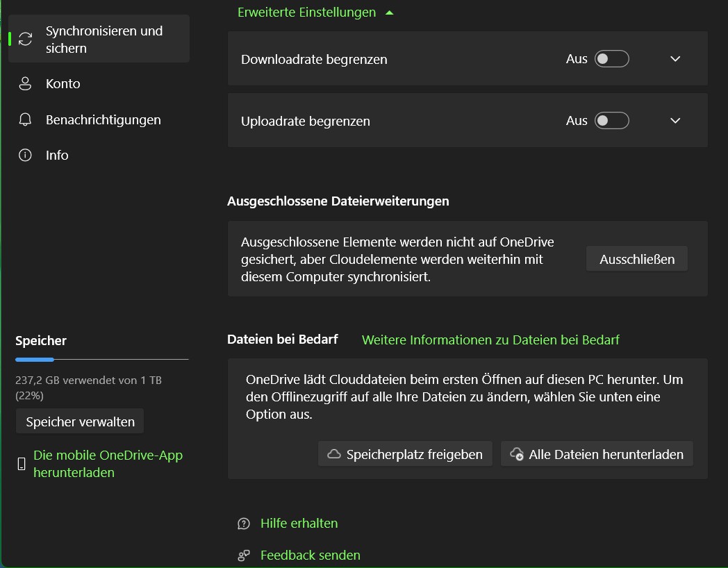Click the Speicher usage progress bar
728x568 pixels.
(x=102, y=360)
